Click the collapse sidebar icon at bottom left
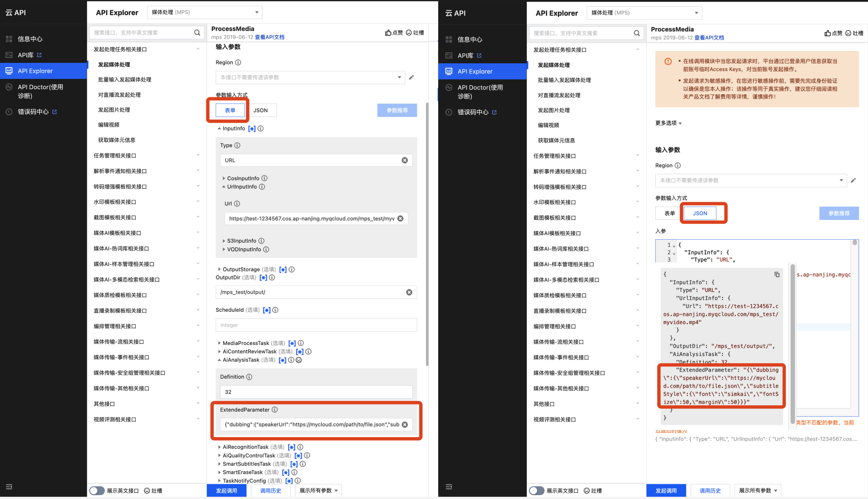 [x=9, y=486]
